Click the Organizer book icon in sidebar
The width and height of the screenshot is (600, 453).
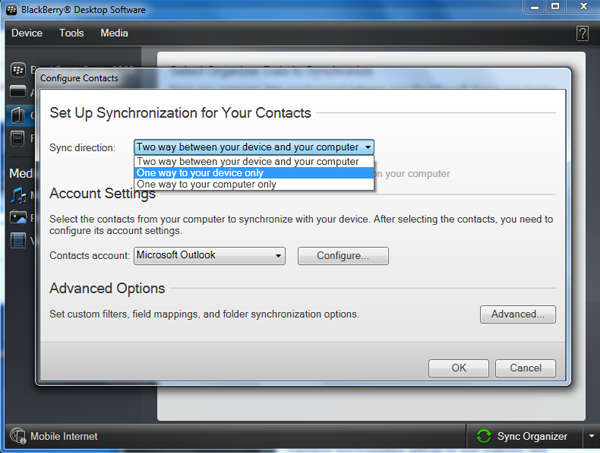click(x=18, y=116)
